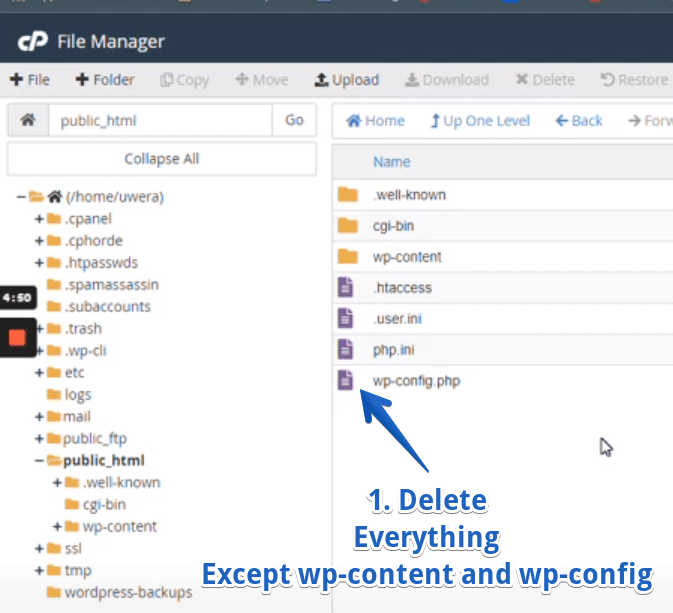Click the mail folder icon in tree
The height and width of the screenshot is (613, 673).
[x=54, y=417]
